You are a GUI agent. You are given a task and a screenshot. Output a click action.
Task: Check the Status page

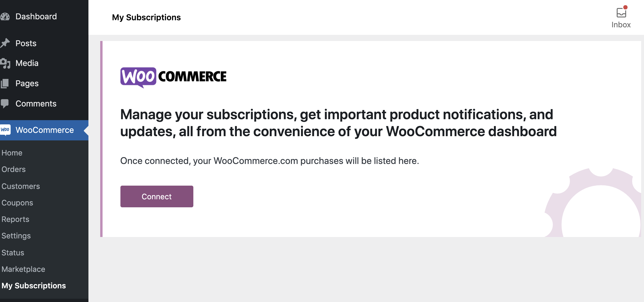[x=12, y=253]
